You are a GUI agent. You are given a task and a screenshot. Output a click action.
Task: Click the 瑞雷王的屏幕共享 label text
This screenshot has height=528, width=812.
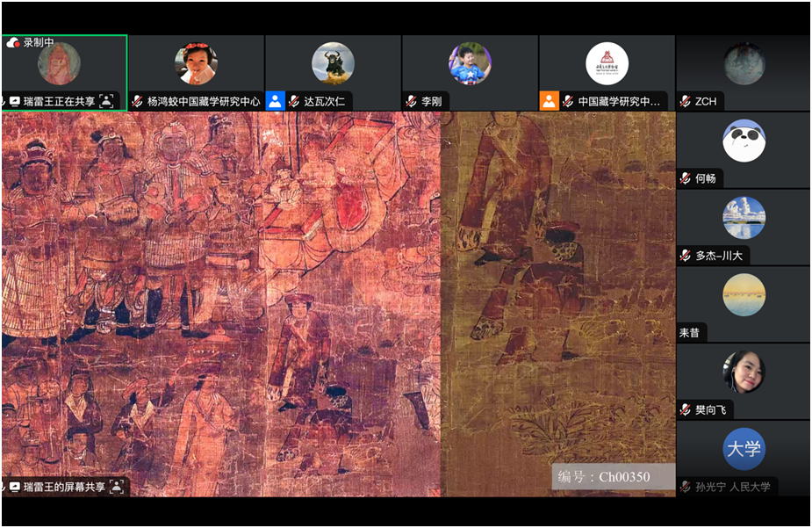coord(64,487)
